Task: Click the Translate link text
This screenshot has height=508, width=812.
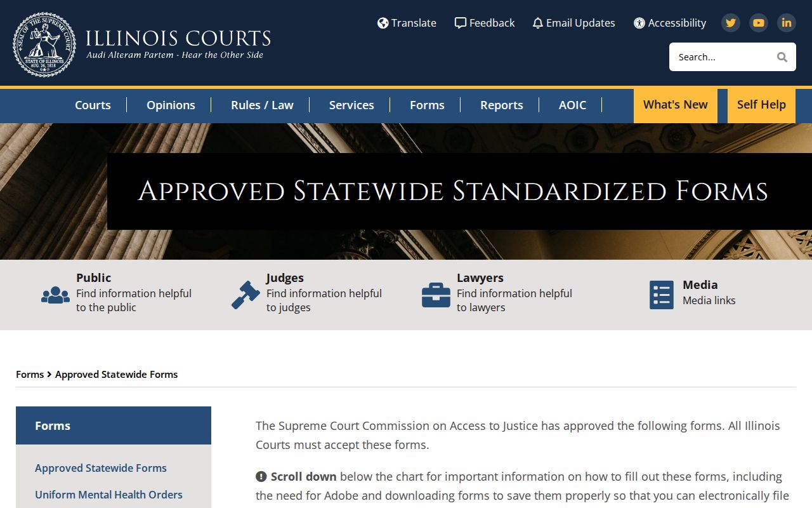Action: (x=414, y=23)
